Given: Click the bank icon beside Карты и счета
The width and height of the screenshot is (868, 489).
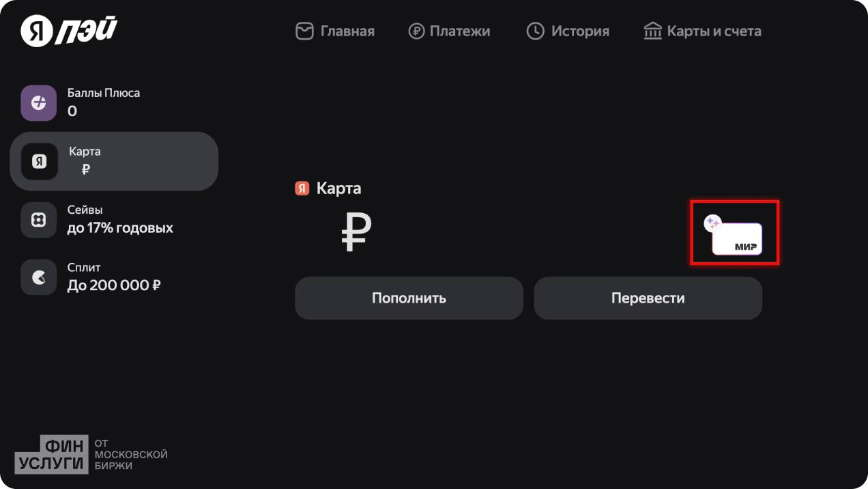Looking at the screenshot, I should tap(653, 31).
